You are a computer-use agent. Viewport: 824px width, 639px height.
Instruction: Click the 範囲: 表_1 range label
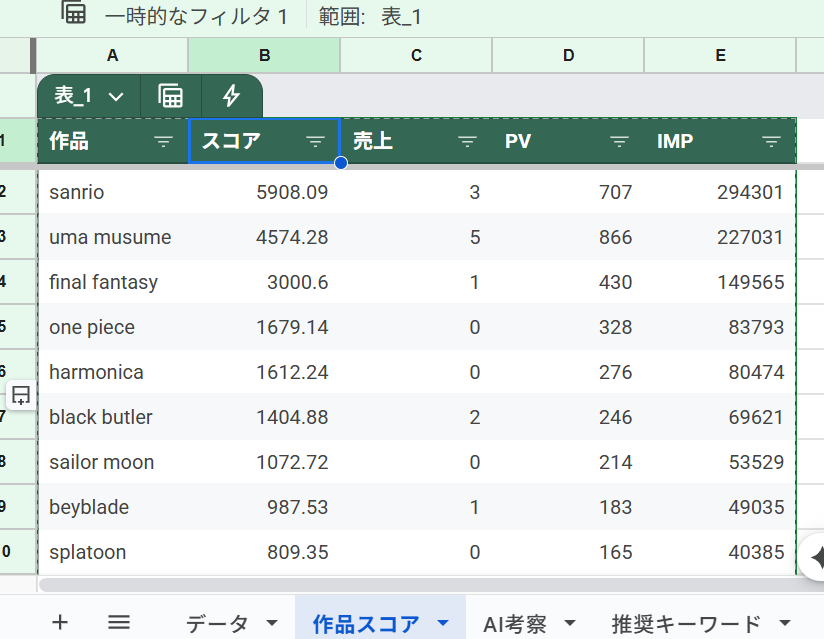click(x=370, y=17)
